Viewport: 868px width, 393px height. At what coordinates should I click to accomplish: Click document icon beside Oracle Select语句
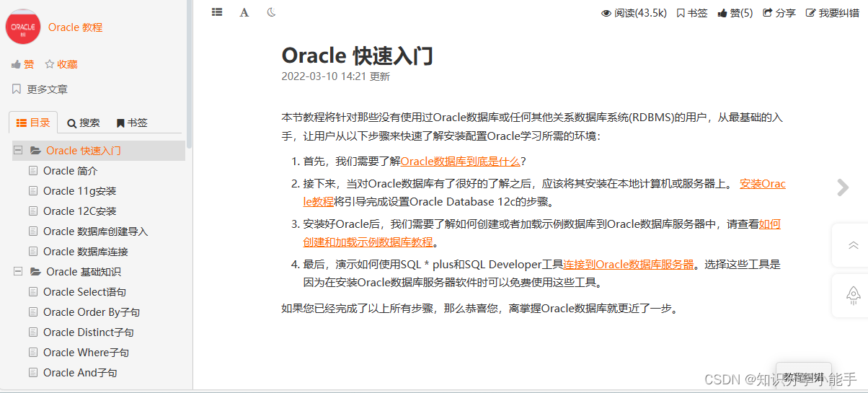click(x=32, y=292)
